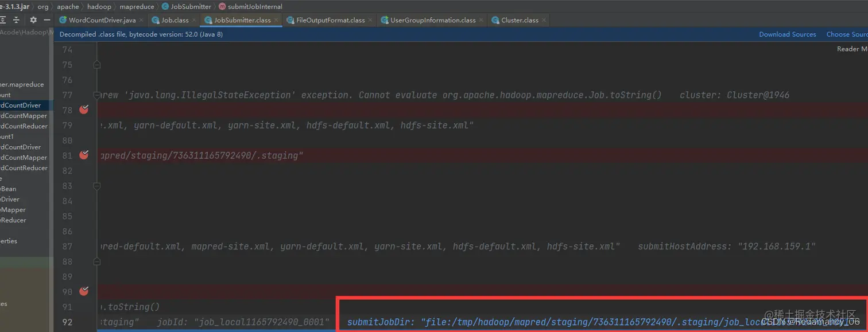Viewport: 868px width, 332px height.
Task: Hide the project tool window with the minus icon
Action: pyautogui.click(x=46, y=20)
